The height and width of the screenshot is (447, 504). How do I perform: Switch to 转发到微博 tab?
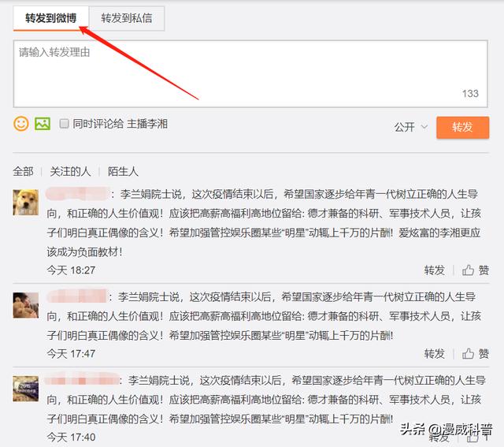click(x=50, y=18)
